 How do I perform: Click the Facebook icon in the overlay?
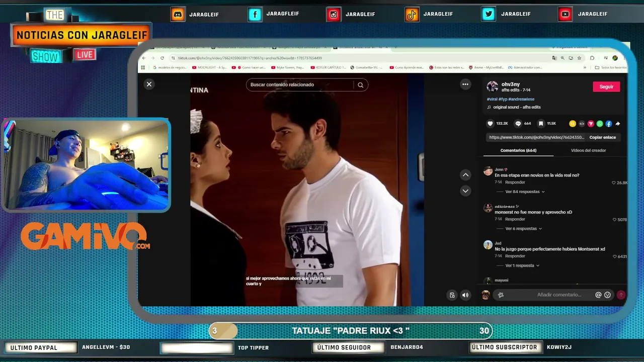pyautogui.click(x=255, y=15)
